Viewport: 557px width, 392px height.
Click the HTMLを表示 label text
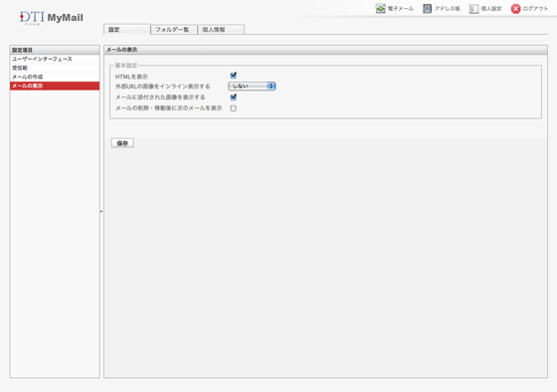coord(131,77)
